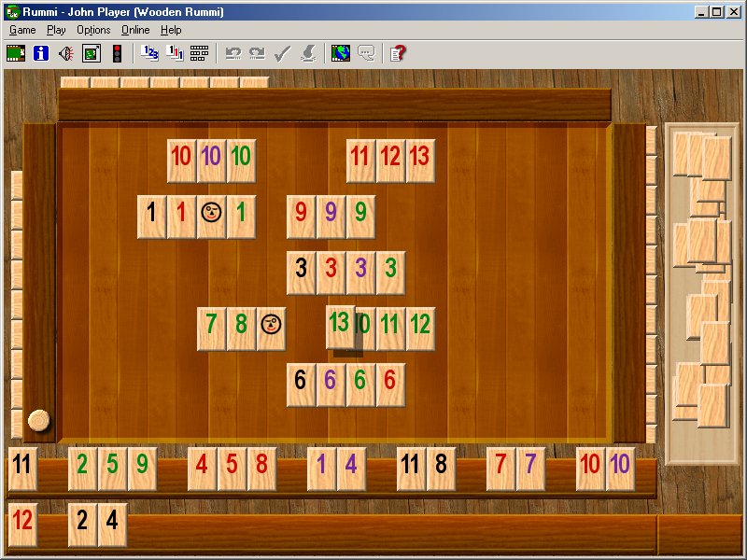Screen dimensions: 747x560
Task: Click the purple 3 tile on table
Action: [x=360, y=273]
